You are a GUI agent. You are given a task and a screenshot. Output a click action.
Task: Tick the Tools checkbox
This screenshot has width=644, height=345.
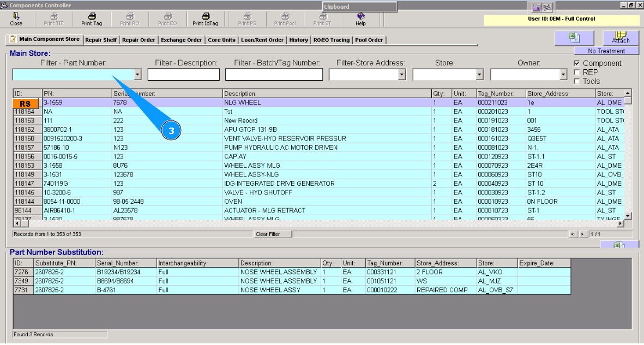pos(577,81)
